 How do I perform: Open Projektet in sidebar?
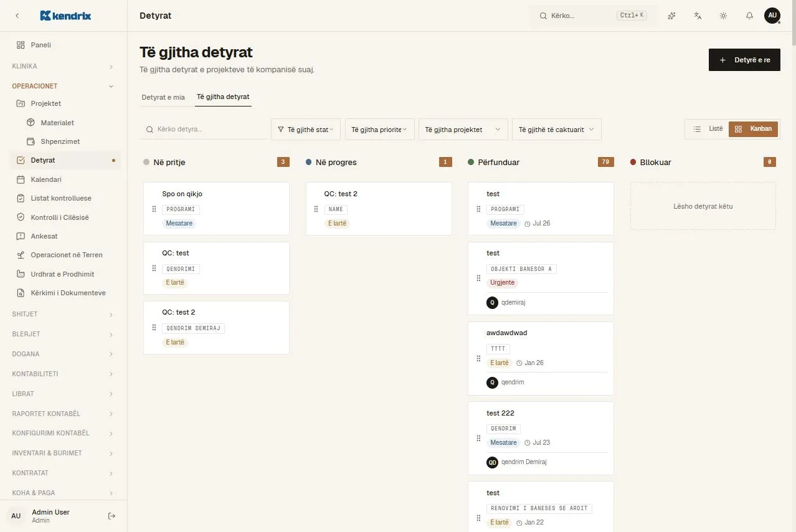(64, 103)
